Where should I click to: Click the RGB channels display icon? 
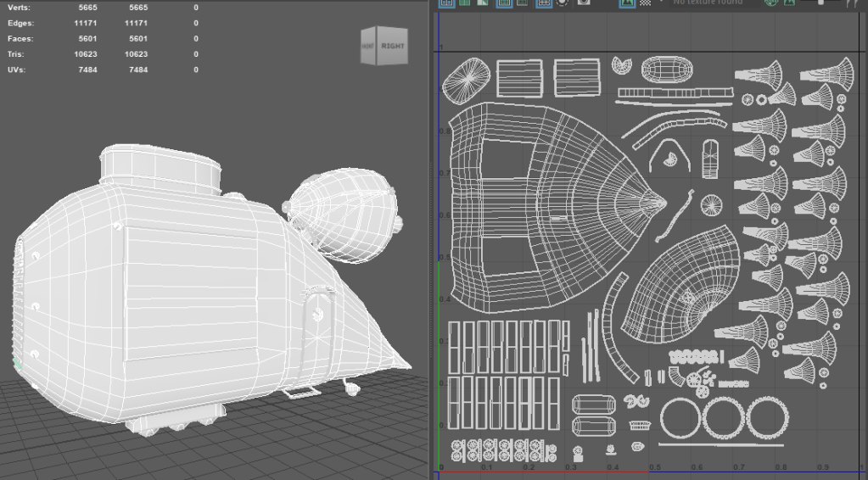770,3
